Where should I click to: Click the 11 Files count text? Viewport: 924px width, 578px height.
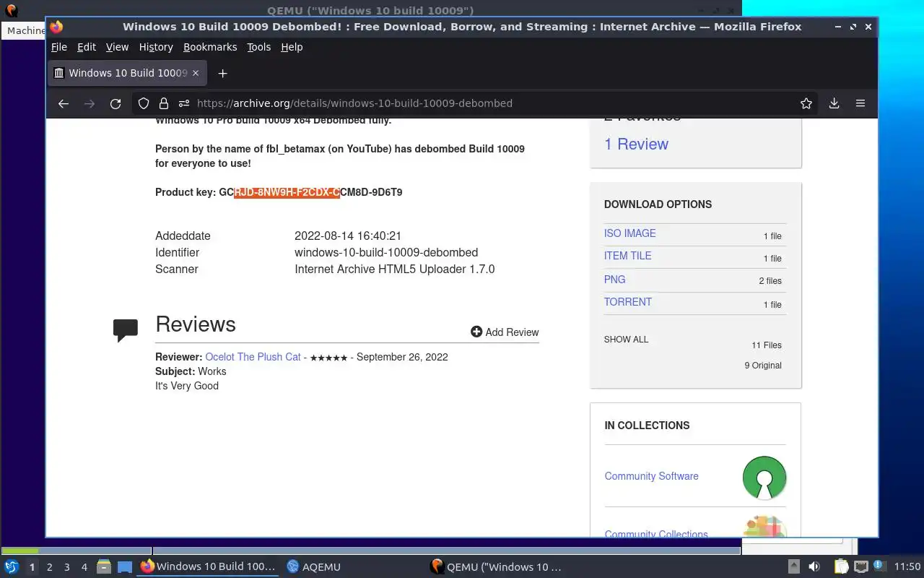click(x=767, y=345)
